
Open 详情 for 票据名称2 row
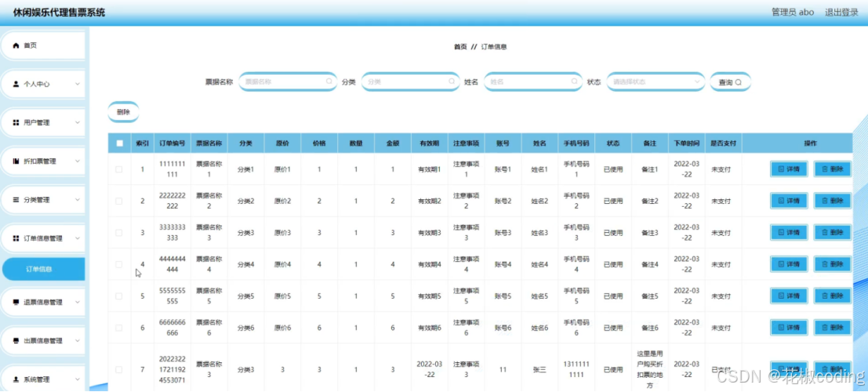pyautogui.click(x=789, y=201)
